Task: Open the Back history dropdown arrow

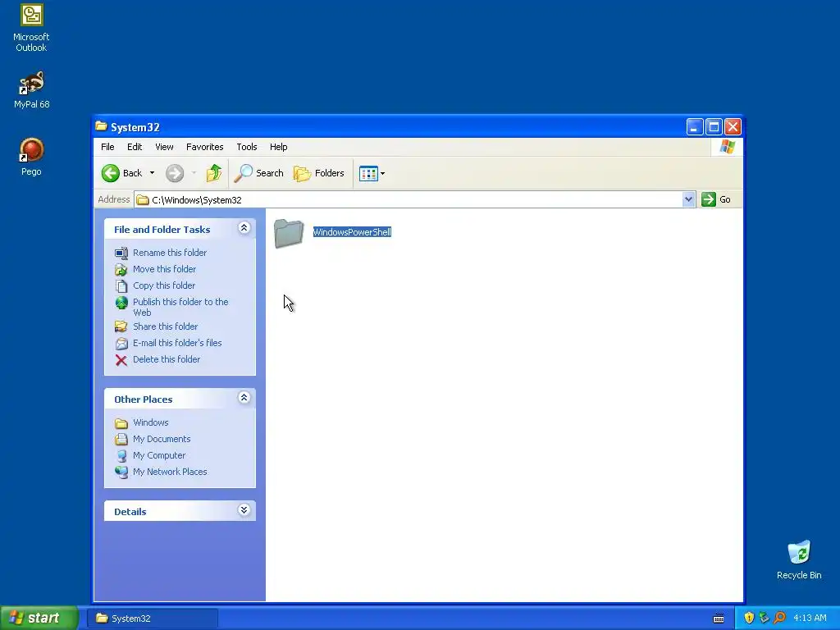Action: coord(152,173)
